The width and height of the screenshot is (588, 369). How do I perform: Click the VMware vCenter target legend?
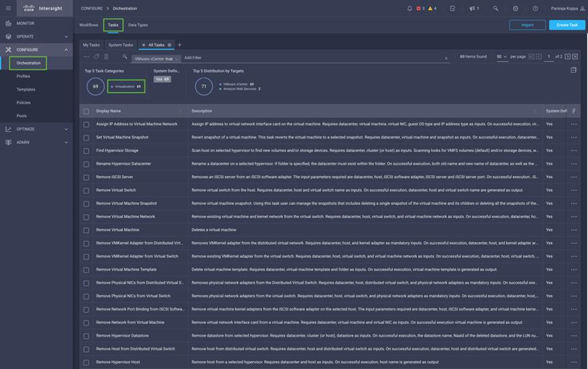pos(236,84)
